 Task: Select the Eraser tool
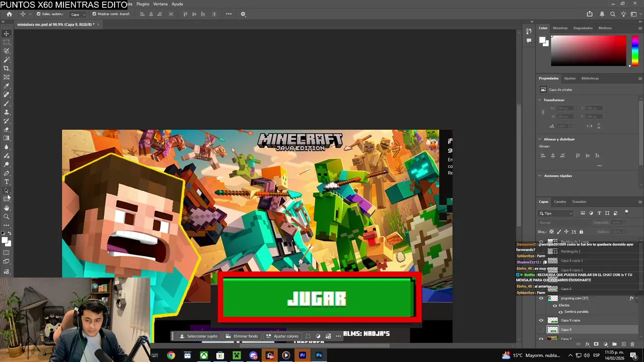tap(7, 130)
